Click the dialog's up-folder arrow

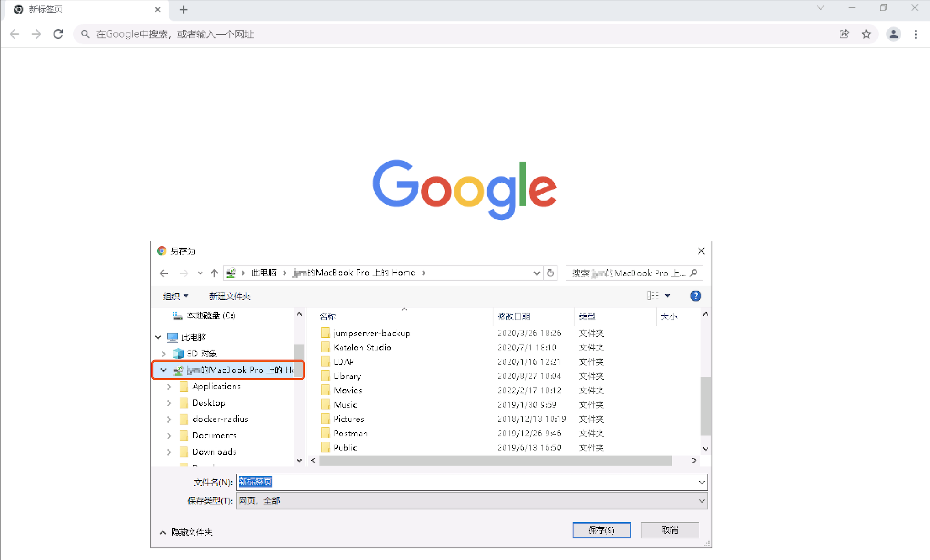point(214,273)
